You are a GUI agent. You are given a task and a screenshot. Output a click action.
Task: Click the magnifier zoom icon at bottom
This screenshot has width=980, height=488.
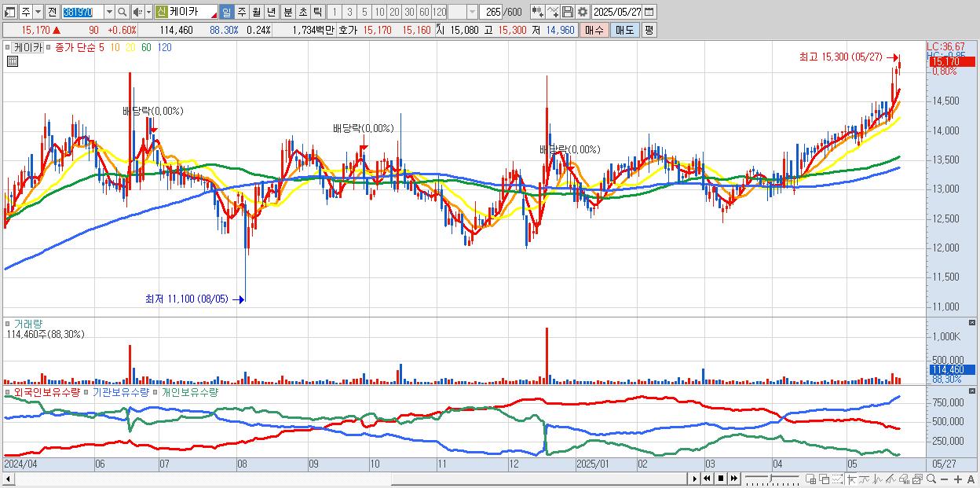(x=931, y=479)
